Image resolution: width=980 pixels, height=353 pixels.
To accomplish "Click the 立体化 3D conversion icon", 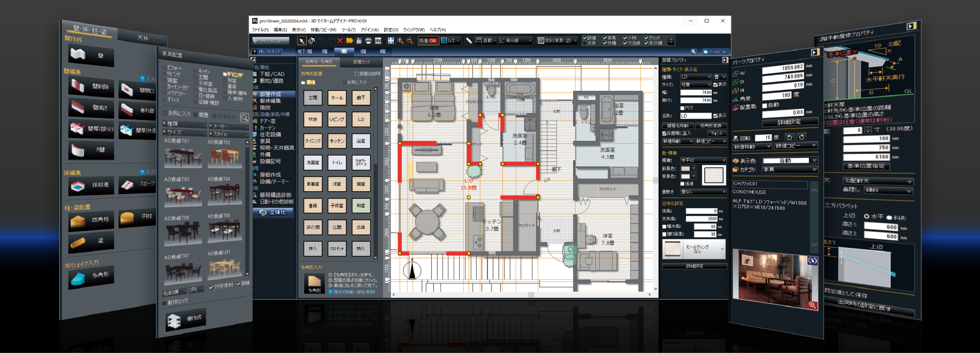I will (272, 213).
